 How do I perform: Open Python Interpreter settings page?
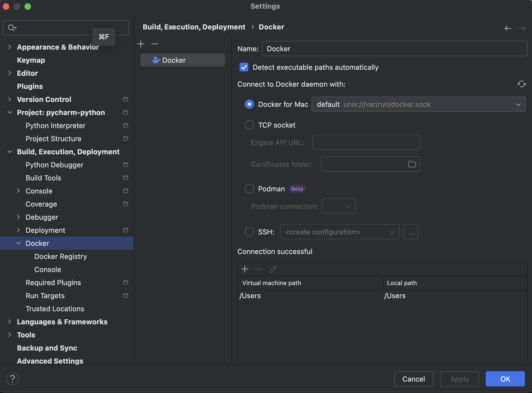[x=56, y=125]
